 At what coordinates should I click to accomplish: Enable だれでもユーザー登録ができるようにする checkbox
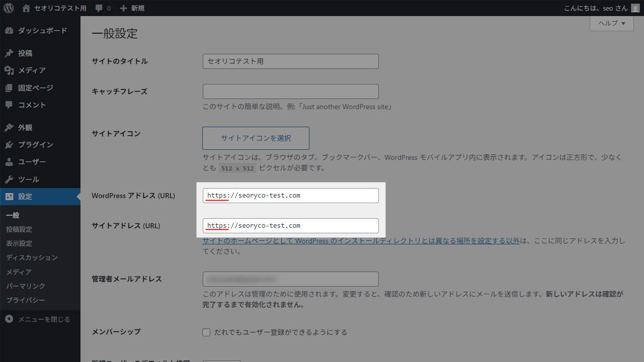point(206,332)
